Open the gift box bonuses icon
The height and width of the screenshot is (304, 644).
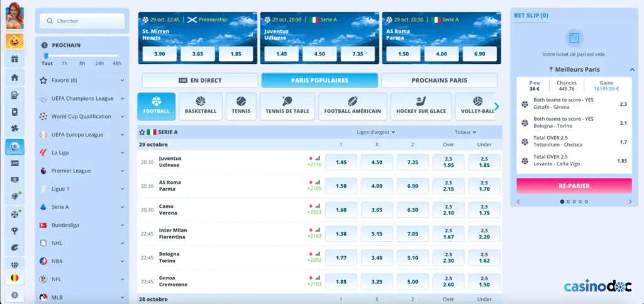(14, 59)
